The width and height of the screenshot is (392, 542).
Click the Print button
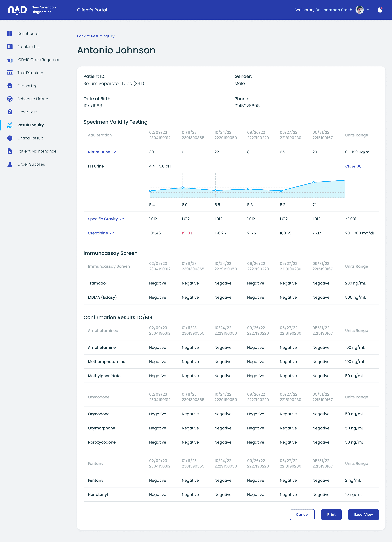[x=331, y=514]
